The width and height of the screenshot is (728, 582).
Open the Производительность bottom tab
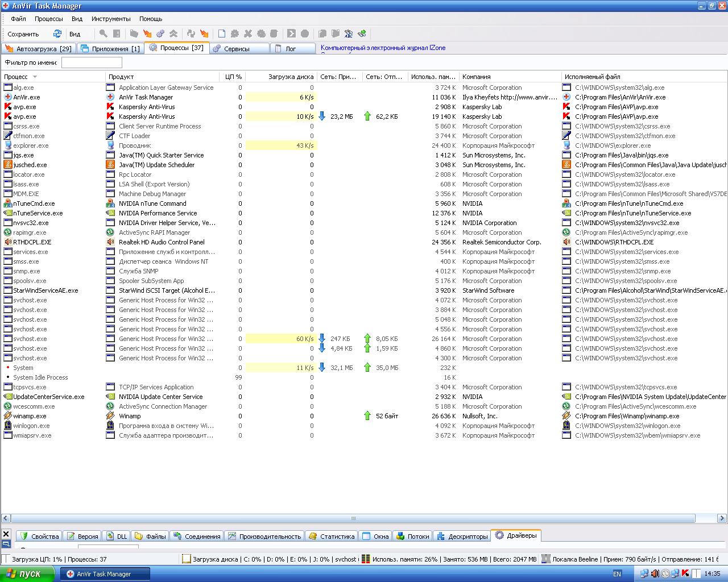264,536
